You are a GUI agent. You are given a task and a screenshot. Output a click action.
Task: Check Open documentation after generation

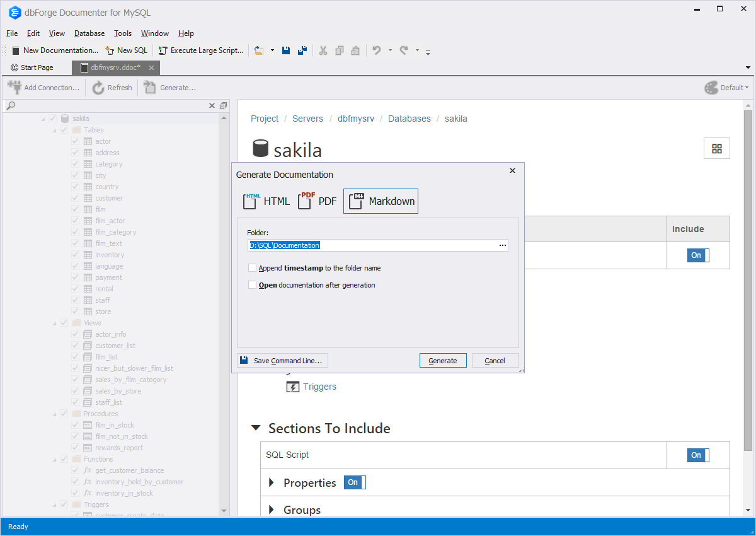pos(253,284)
